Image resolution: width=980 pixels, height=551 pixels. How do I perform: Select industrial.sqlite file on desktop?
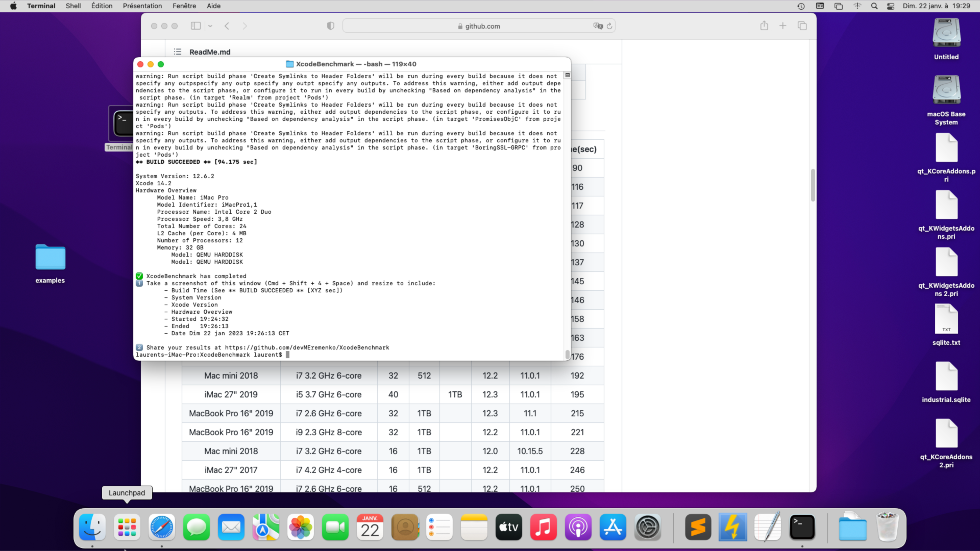(x=946, y=382)
